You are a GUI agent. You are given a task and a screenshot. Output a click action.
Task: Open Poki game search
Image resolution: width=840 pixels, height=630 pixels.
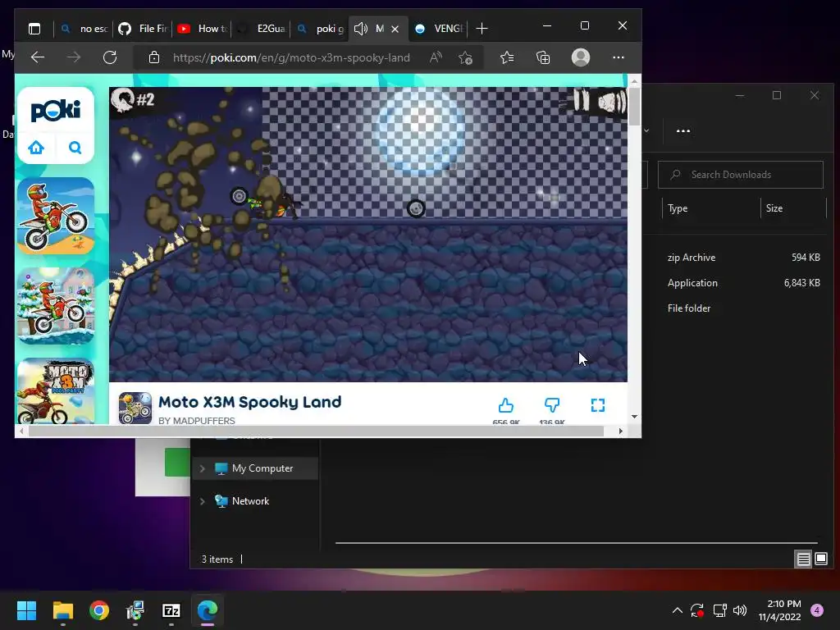75,148
